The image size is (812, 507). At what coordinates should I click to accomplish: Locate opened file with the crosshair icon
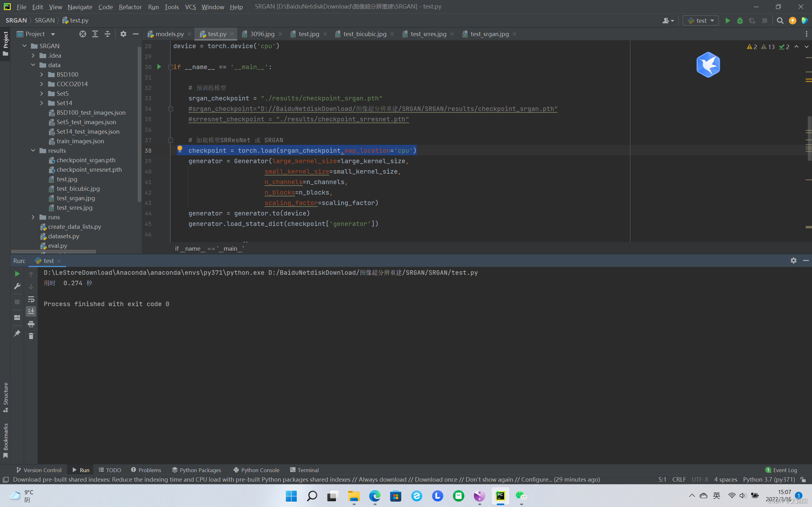pyautogui.click(x=82, y=34)
